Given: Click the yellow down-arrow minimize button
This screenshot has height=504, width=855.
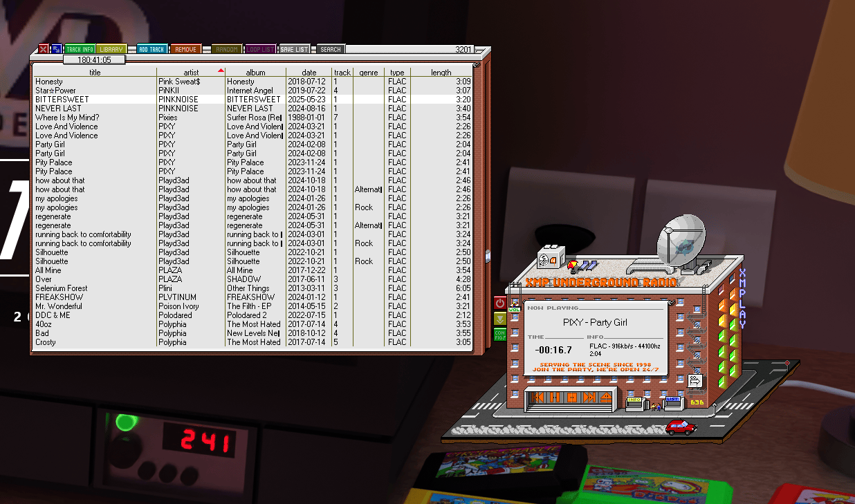Looking at the screenshot, I should point(500,319).
